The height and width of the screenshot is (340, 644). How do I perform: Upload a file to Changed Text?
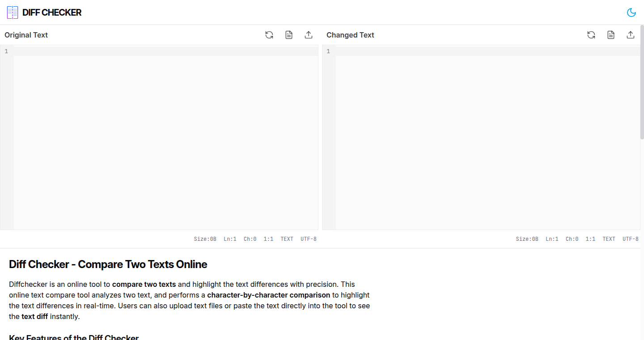(631, 35)
